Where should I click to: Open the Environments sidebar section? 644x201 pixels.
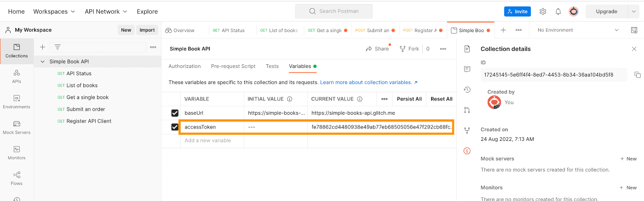[x=17, y=102]
